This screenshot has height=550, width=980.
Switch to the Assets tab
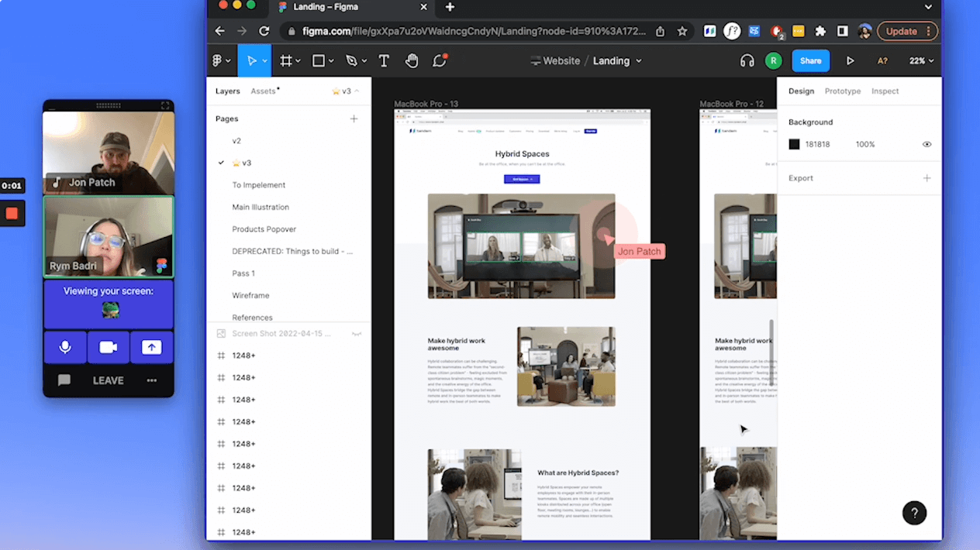[x=264, y=91]
